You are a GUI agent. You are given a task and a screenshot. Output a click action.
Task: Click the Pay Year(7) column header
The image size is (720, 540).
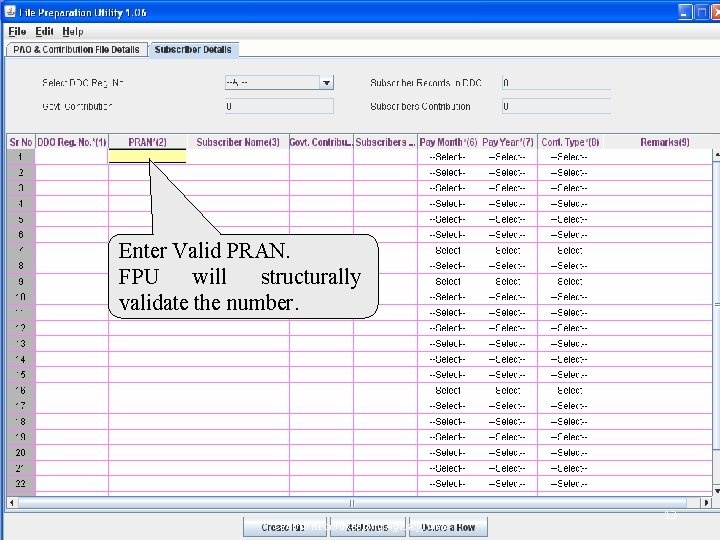click(508, 142)
